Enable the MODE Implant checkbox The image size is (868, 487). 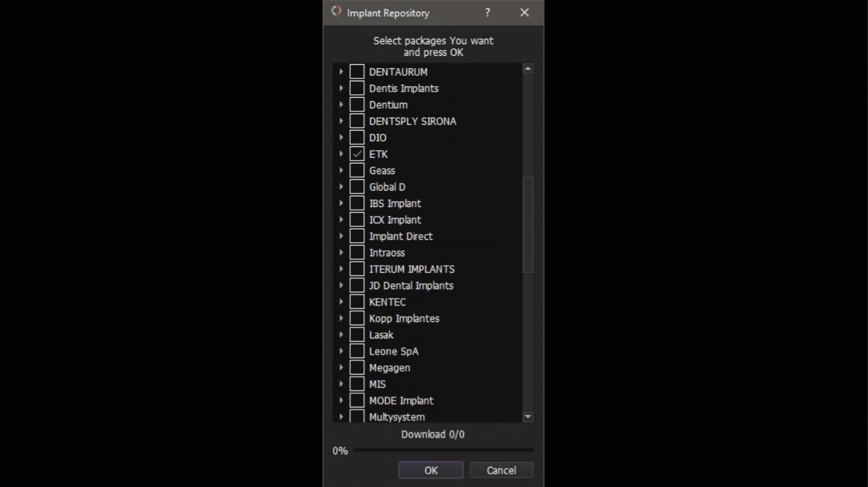click(357, 401)
